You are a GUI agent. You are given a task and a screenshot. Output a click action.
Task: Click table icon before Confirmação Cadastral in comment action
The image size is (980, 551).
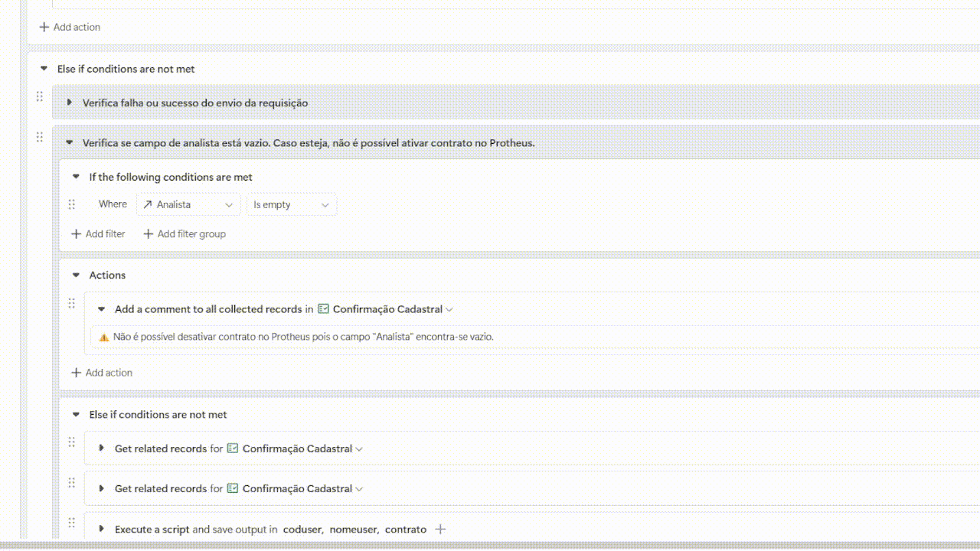tap(323, 309)
